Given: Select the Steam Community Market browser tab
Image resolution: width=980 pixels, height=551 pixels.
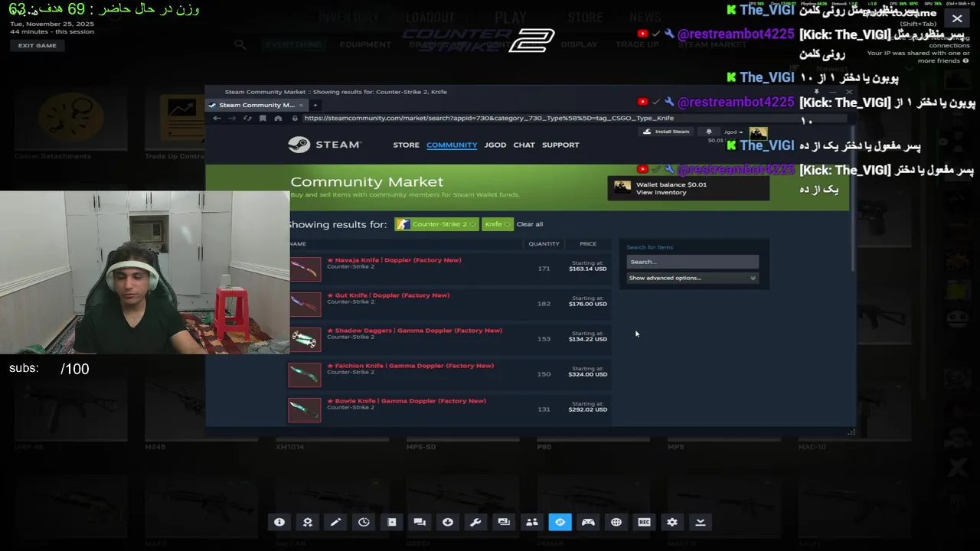Looking at the screenshot, I should coord(256,105).
